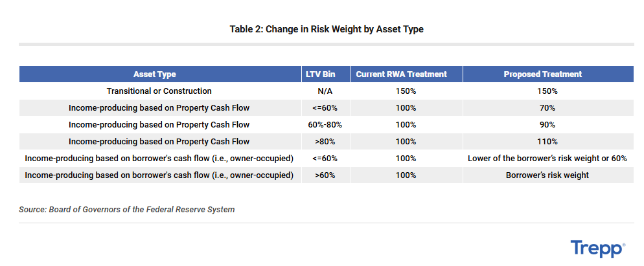Select the Transitional or Construction row label

[159, 91]
